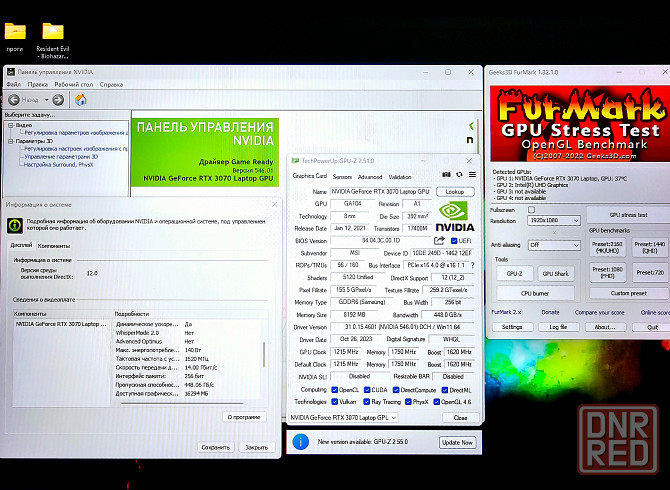This screenshot has width=670, height=490.
Task: Open 'Правка' menu in NVIDIA panel
Action: [x=38, y=85]
